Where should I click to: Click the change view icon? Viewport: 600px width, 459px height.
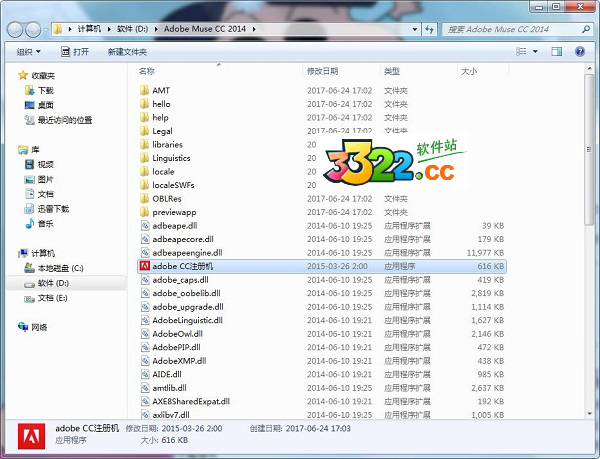521,51
